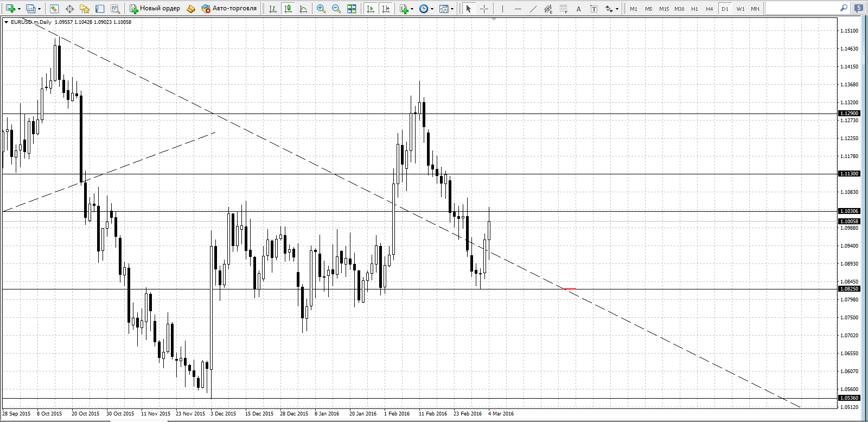Click the 1.08250 horizontal line price label

coord(849,289)
